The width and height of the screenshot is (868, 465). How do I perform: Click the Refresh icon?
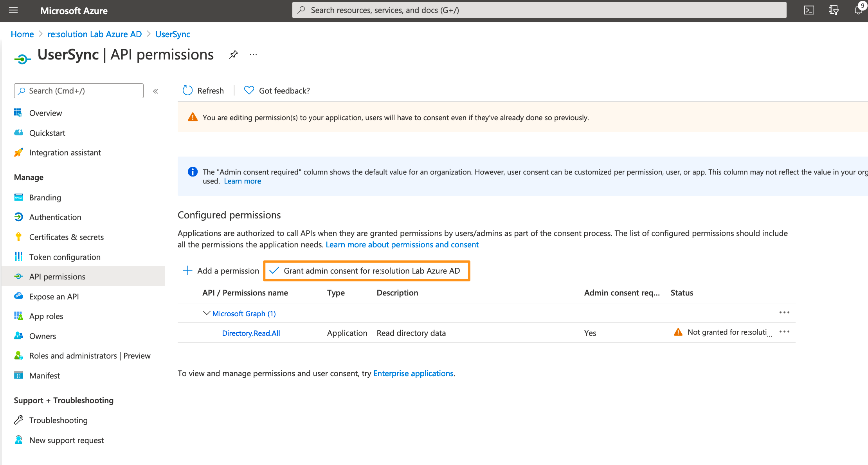pyautogui.click(x=187, y=90)
